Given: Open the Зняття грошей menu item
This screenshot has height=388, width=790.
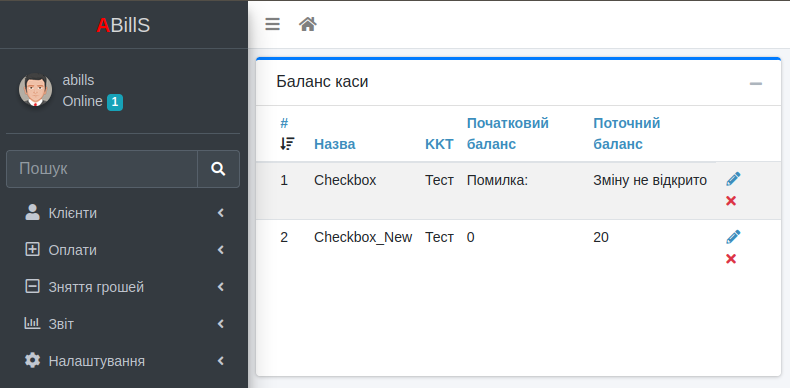Looking at the screenshot, I should 123,287.
